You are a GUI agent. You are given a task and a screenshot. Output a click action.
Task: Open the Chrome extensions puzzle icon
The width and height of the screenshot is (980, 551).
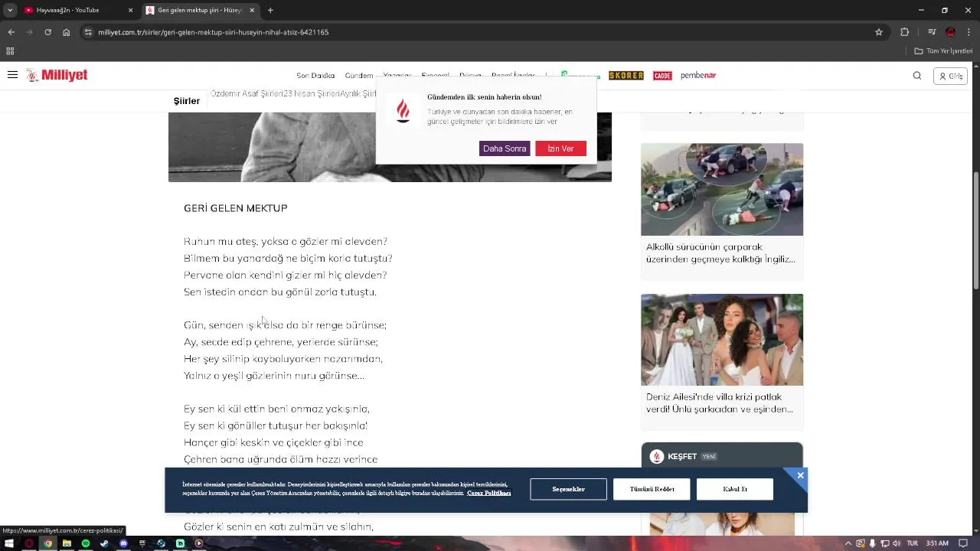[905, 32]
